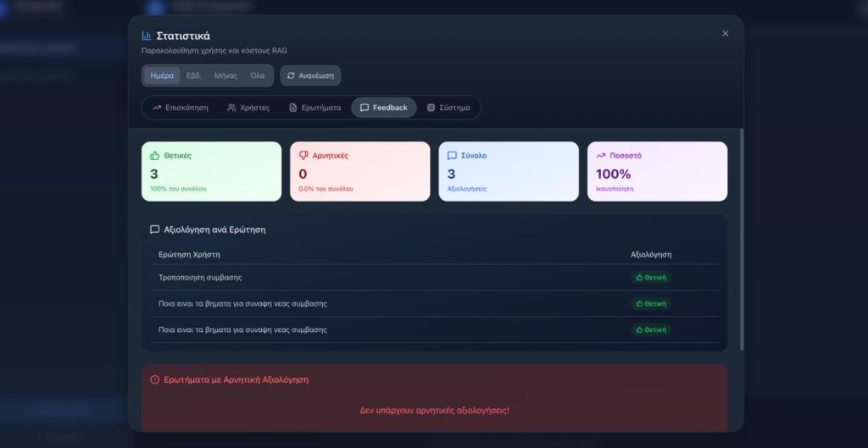Open the Σύστημα tab
The height and width of the screenshot is (448, 868).
448,108
